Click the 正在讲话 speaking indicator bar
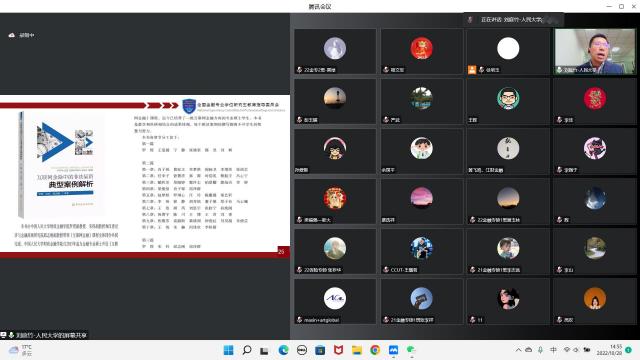This screenshot has width=640, height=360. pos(514,19)
